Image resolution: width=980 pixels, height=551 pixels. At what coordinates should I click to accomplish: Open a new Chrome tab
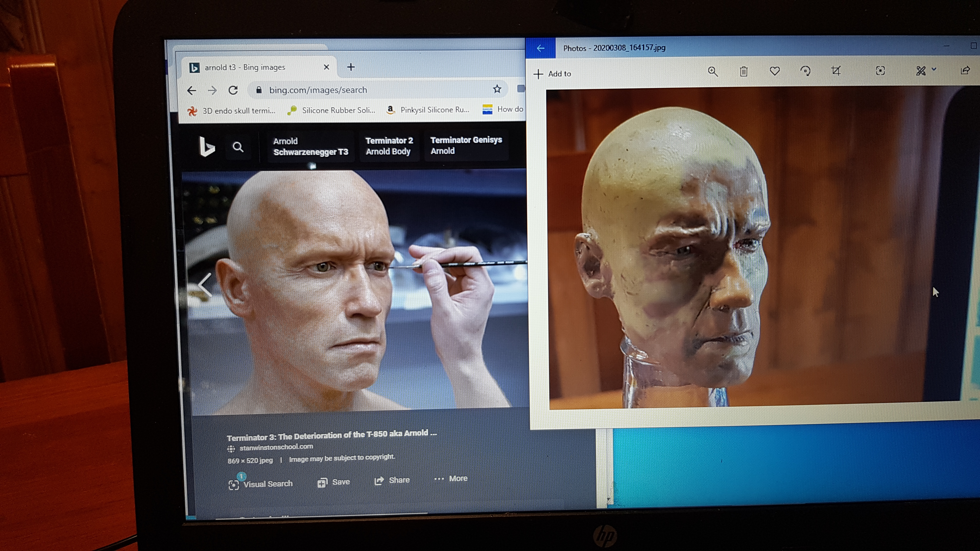(x=351, y=67)
